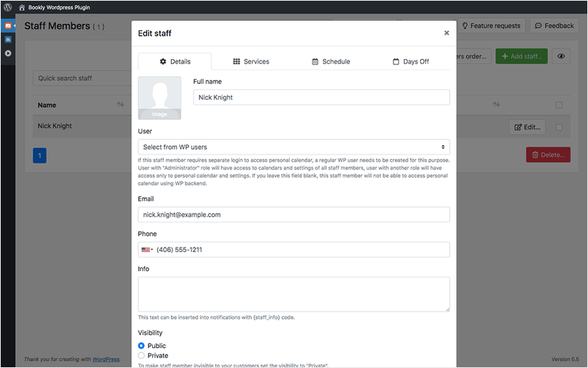Click Nick Knight name in staff table
The height and width of the screenshot is (368, 588).
click(x=54, y=126)
